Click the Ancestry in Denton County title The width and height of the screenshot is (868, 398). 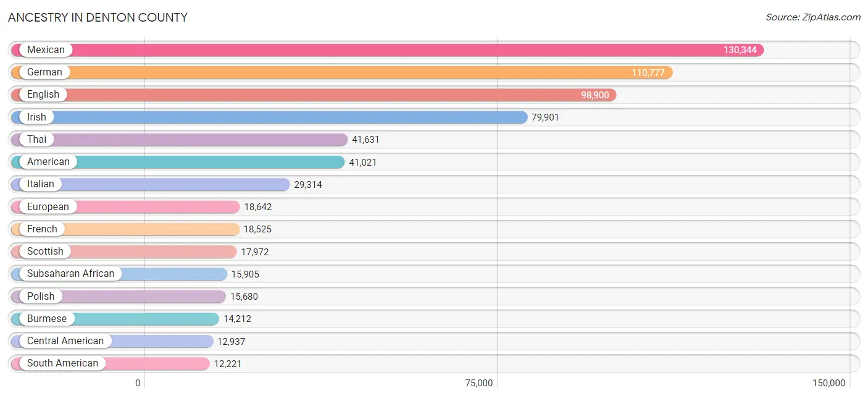pos(98,17)
